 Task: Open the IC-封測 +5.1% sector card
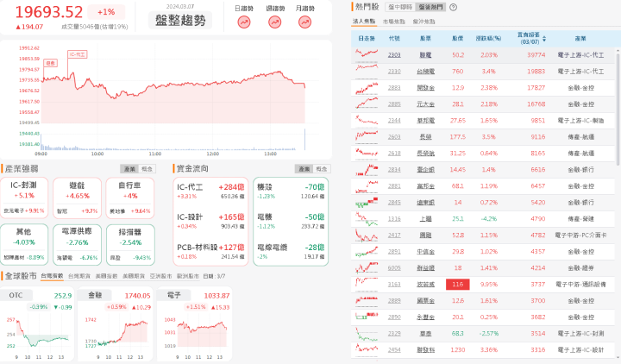pos(24,198)
